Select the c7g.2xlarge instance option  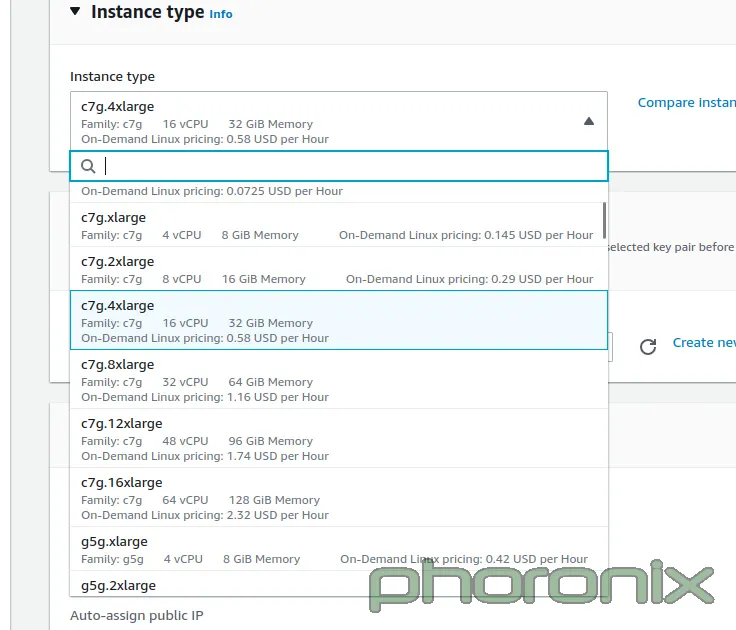click(x=339, y=269)
